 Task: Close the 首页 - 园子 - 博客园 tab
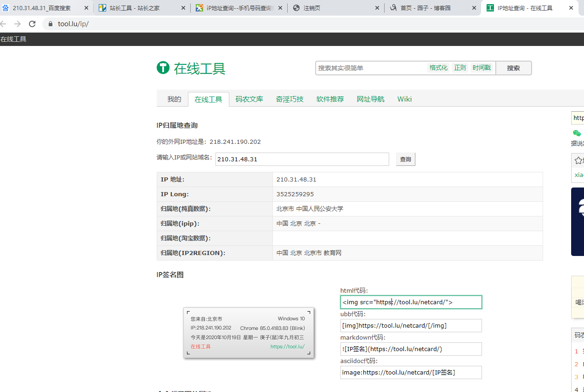coord(474,8)
